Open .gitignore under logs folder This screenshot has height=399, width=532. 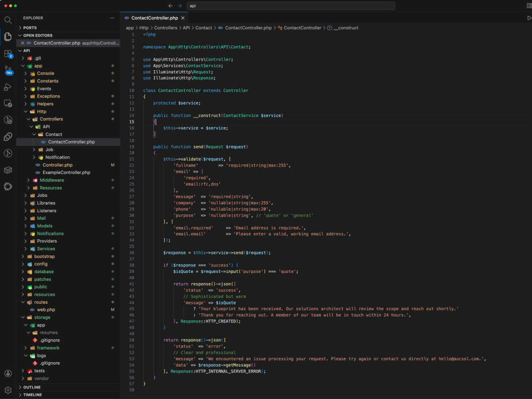[x=68, y=363]
